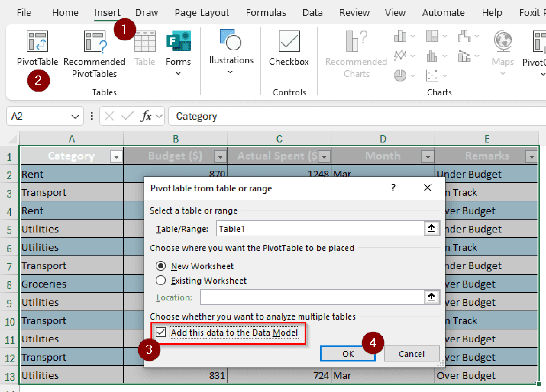Select the Existing Worksheet radio button

[x=160, y=280]
